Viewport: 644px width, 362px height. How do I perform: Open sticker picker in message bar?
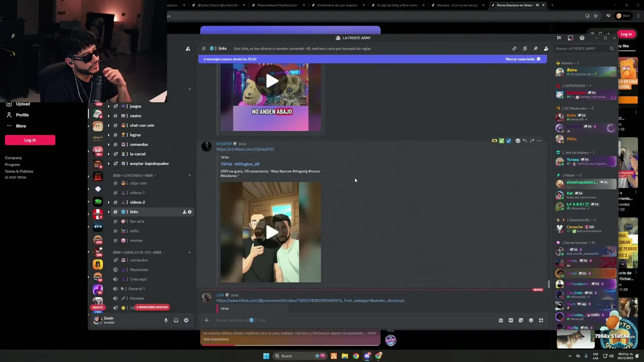tap(521, 320)
